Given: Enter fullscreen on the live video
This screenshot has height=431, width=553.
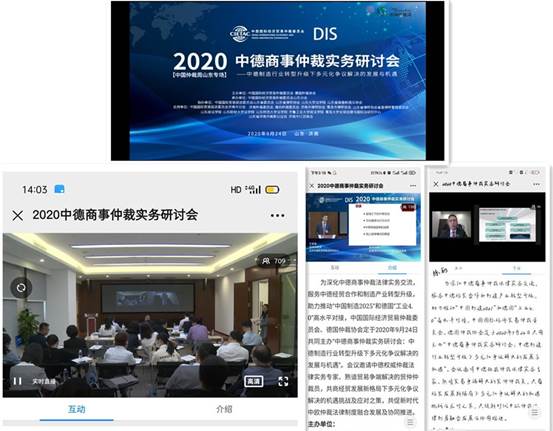Looking at the screenshot, I should click(283, 381).
